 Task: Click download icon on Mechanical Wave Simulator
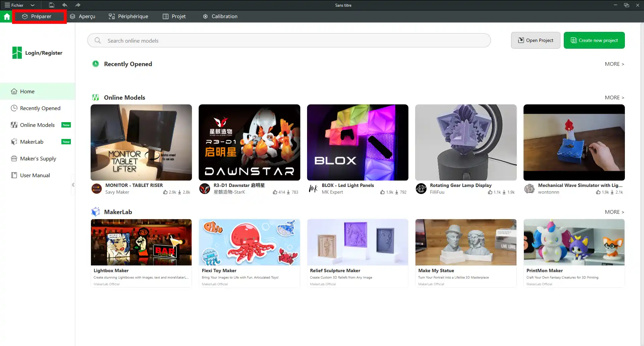[x=612, y=192]
